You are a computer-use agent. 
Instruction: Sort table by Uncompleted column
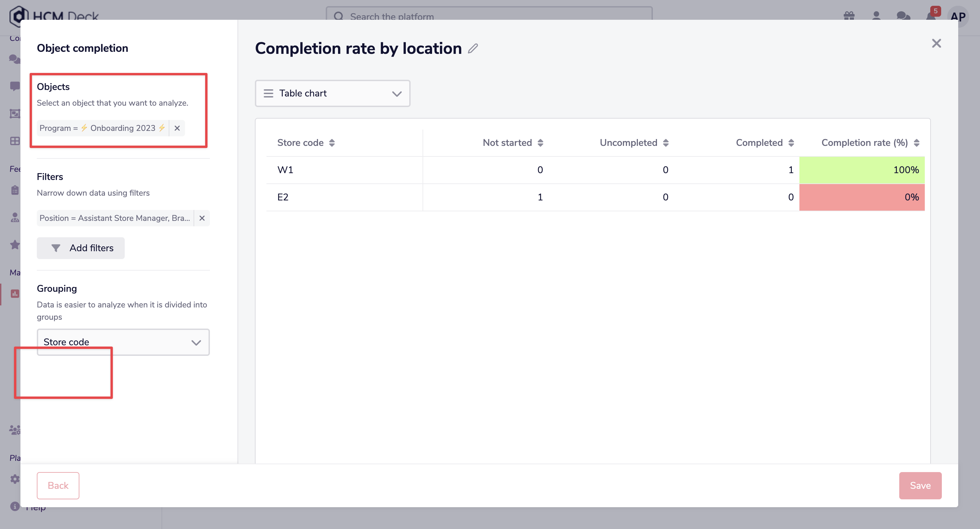[x=666, y=143]
